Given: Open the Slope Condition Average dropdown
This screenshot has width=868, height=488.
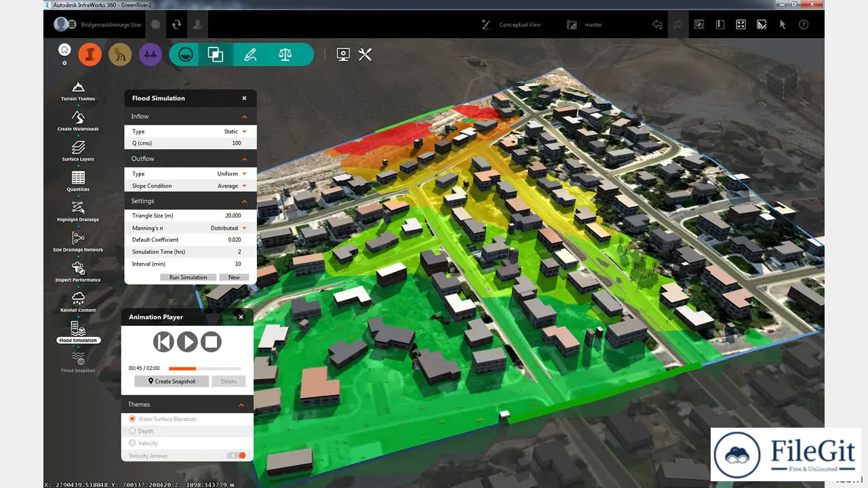Looking at the screenshot, I should [x=232, y=186].
